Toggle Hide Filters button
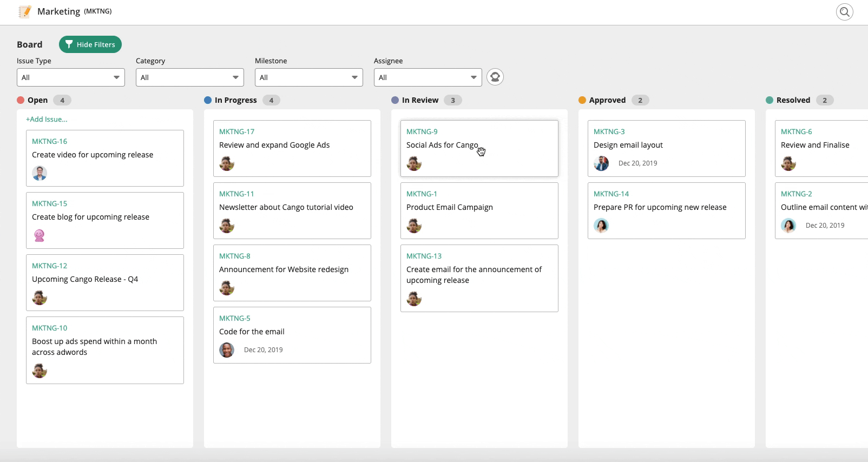 coord(90,44)
